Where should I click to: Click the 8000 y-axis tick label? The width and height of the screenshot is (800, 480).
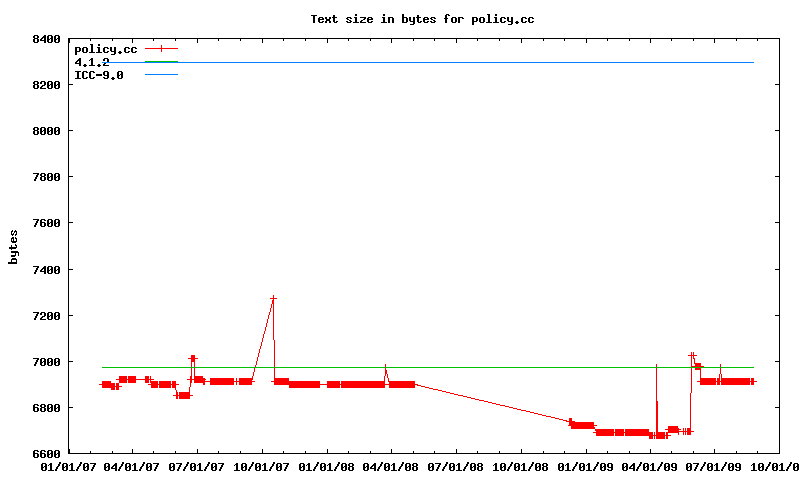pos(47,131)
